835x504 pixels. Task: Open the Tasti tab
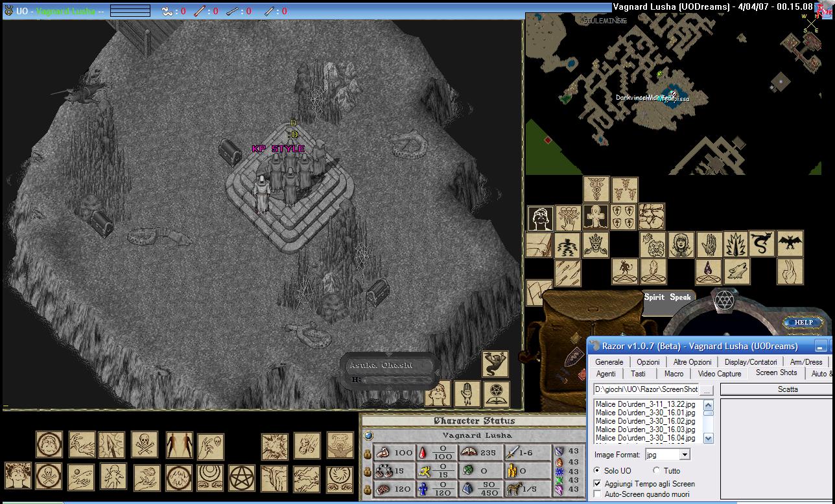coord(639,373)
